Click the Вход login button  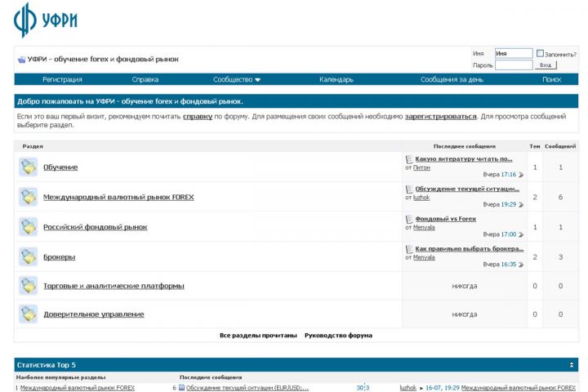click(546, 65)
